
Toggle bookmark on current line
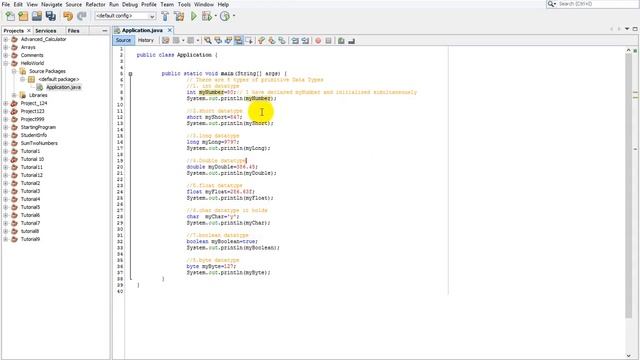tap(282, 40)
